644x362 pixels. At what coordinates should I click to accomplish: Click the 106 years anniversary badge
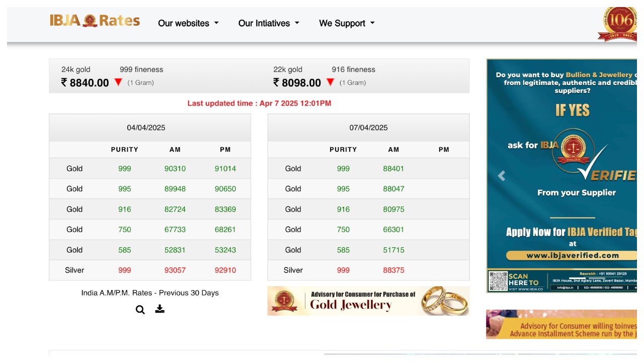(619, 24)
